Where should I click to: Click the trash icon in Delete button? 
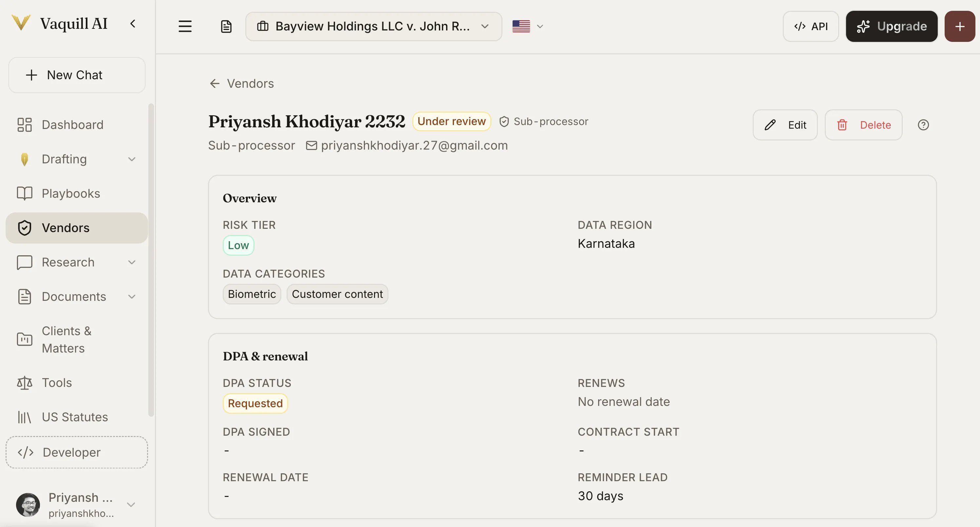coord(842,125)
